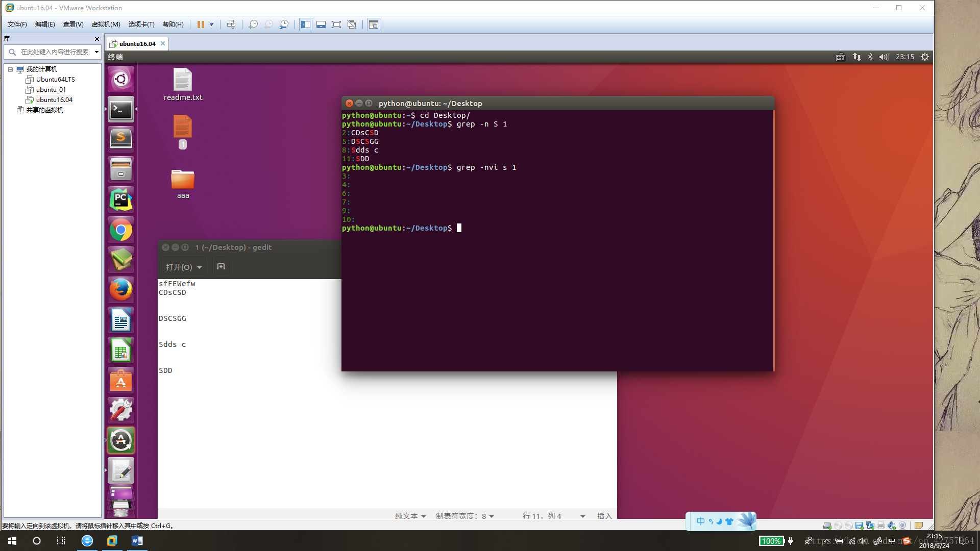
Task: Open the aaa folder on desktop
Action: (183, 184)
